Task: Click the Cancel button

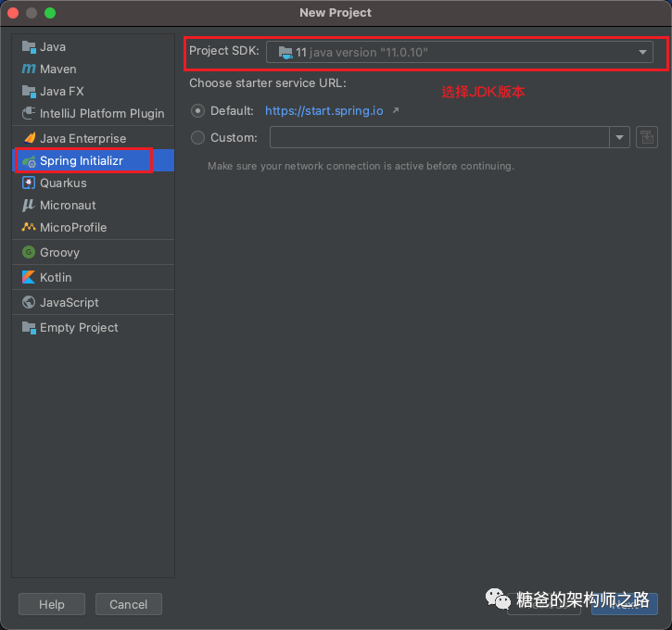Action: 129,604
